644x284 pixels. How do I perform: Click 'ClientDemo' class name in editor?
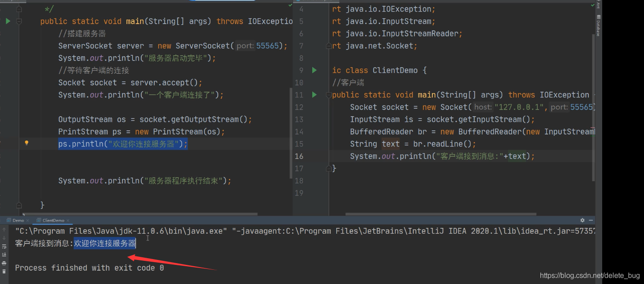[395, 70]
